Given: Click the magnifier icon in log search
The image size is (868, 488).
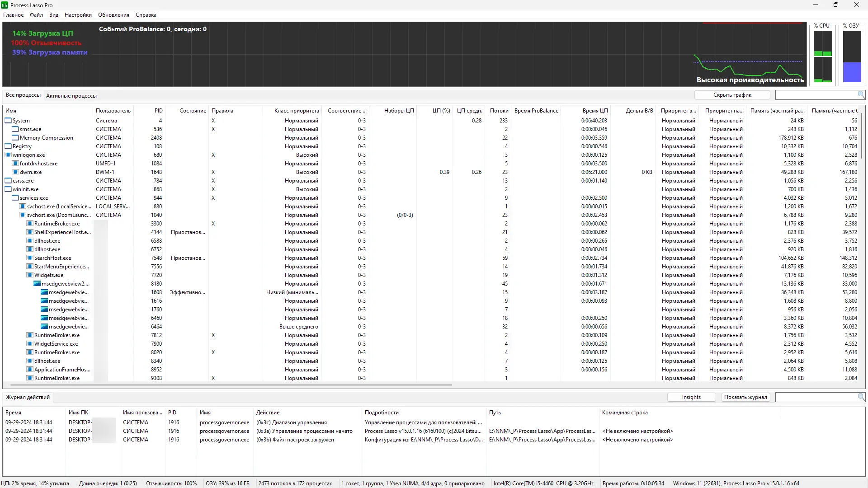Looking at the screenshot, I should tap(861, 397).
